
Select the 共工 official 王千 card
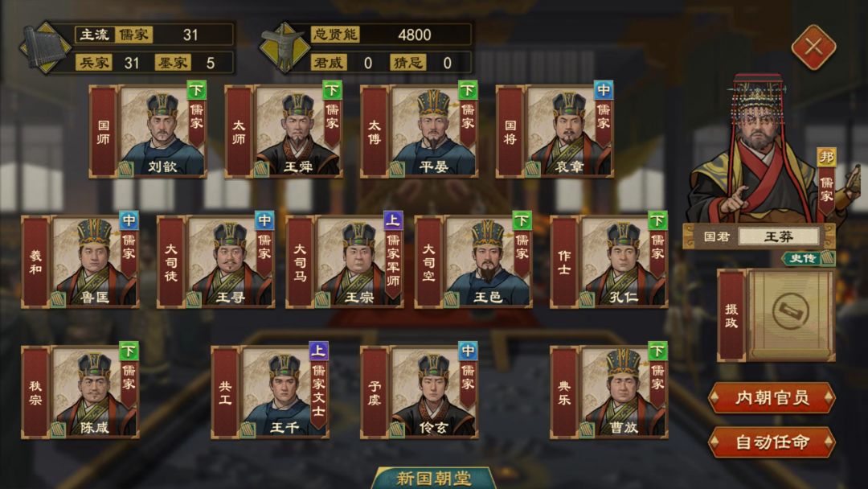click(270, 392)
